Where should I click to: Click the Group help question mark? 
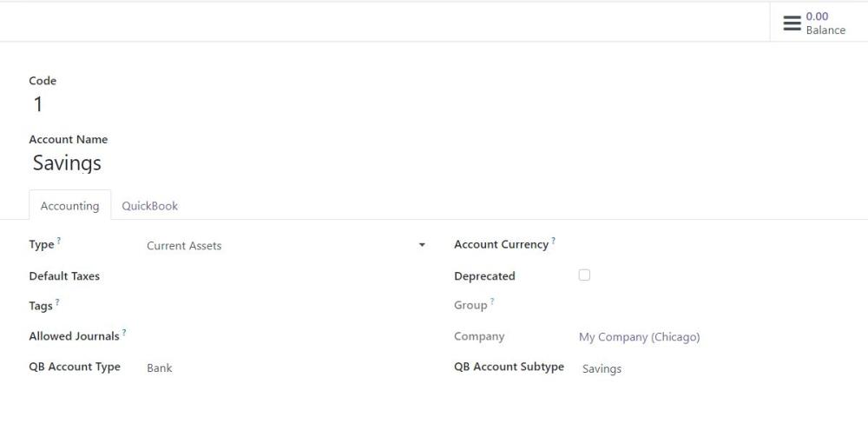click(x=491, y=301)
